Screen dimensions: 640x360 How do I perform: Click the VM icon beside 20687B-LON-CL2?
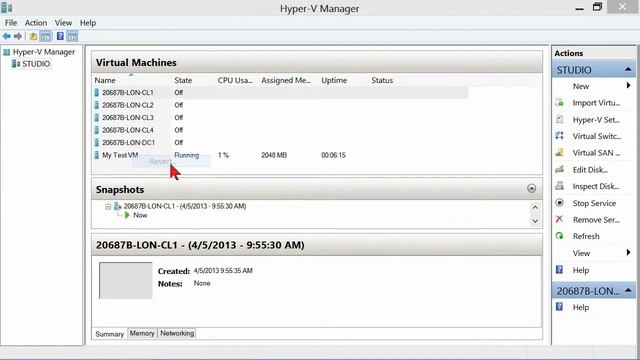click(97, 105)
